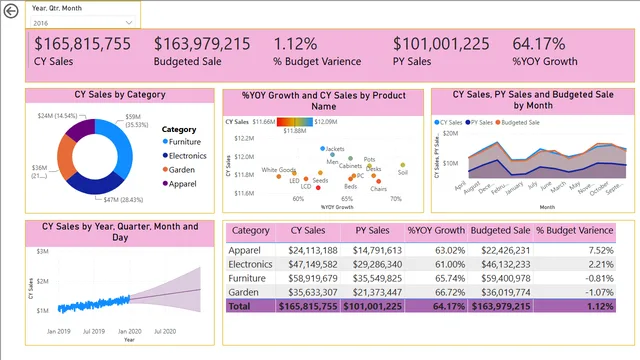The image size is (640, 360).
Task: Click the Budgeted Sale legend item
Action: [517, 122]
